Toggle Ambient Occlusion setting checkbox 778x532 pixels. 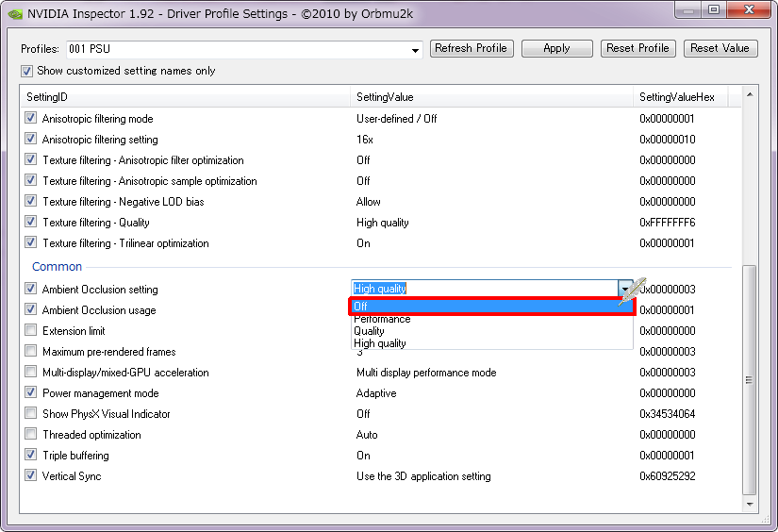[x=31, y=289]
